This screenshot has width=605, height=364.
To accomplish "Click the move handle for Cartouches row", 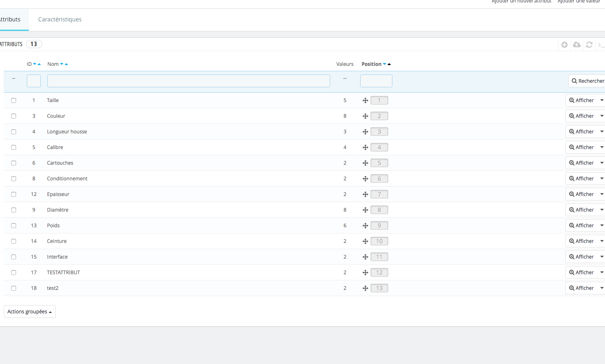I will [365, 163].
